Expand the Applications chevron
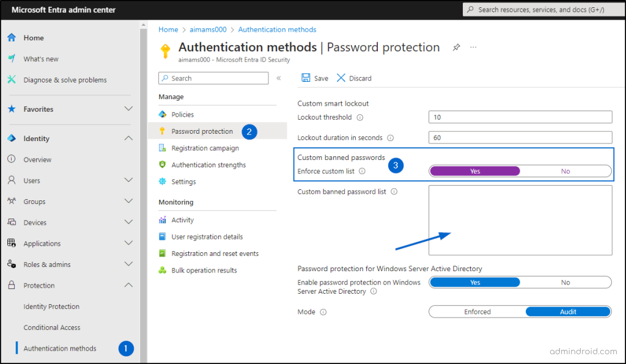626x364 pixels. coord(128,242)
